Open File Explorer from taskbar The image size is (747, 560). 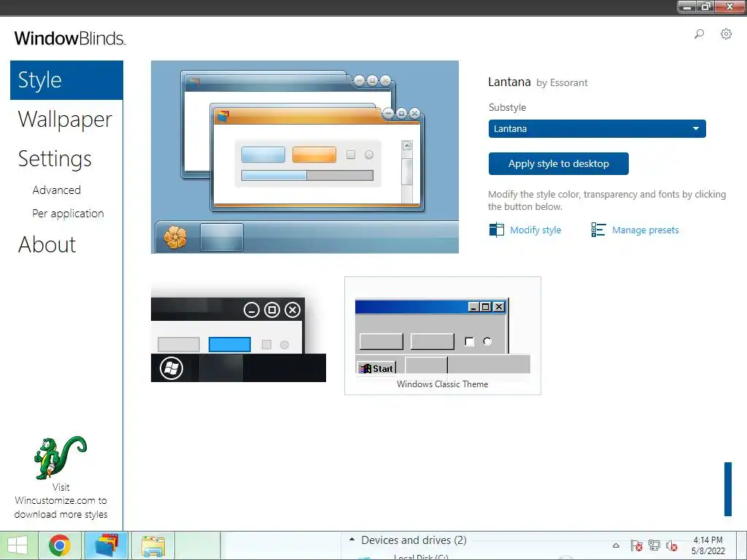click(x=153, y=545)
